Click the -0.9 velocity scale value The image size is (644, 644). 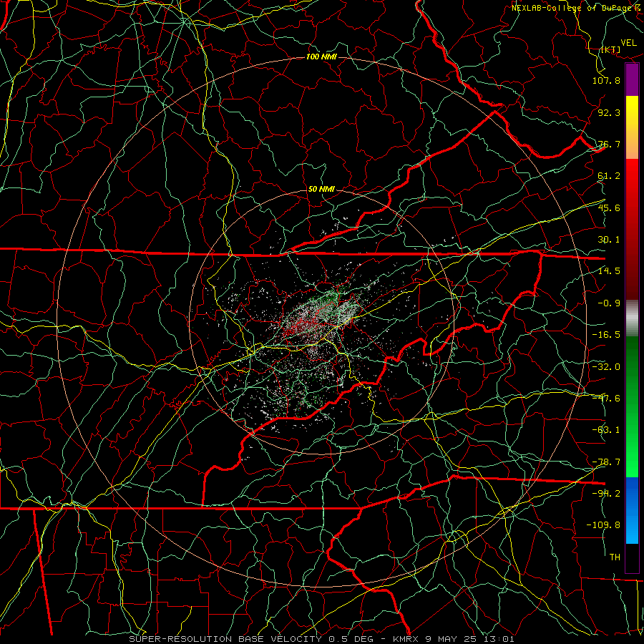[609, 303]
